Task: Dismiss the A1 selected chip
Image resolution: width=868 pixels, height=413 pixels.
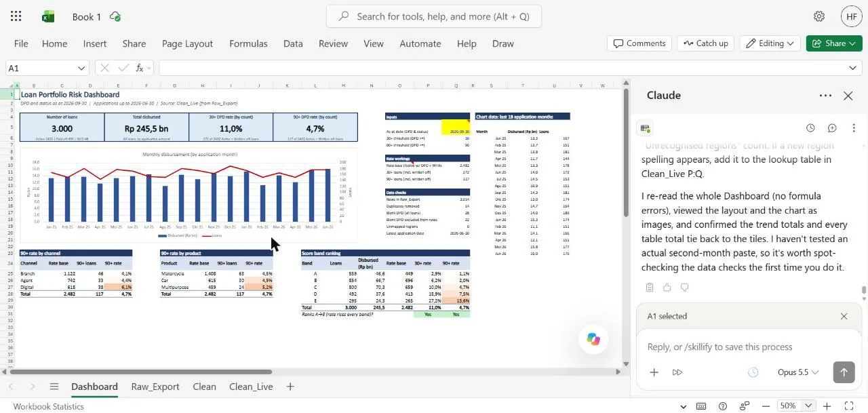Action: click(844, 316)
